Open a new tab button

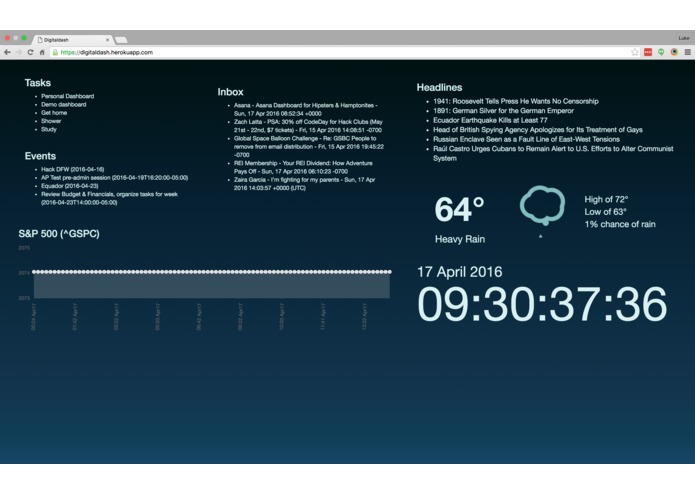click(121, 40)
